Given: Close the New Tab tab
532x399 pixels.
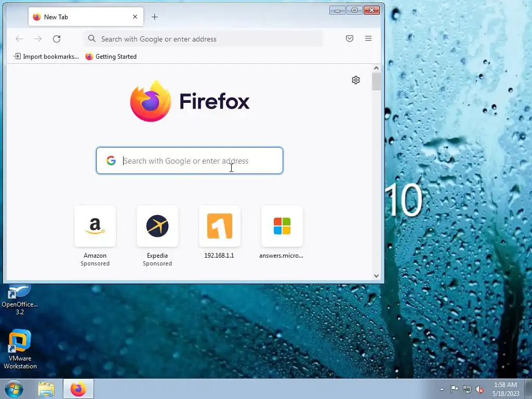Looking at the screenshot, I should pyautogui.click(x=135, y=17).
